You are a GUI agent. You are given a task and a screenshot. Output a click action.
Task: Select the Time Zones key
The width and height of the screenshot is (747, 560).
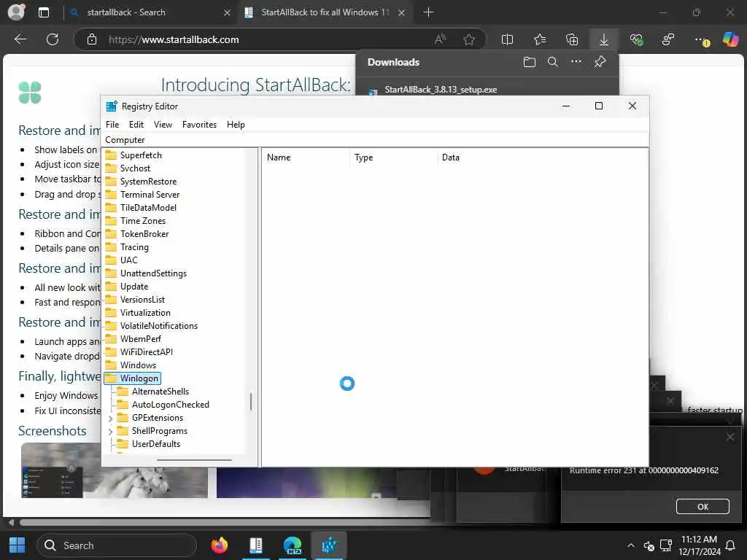pos(142,221)
